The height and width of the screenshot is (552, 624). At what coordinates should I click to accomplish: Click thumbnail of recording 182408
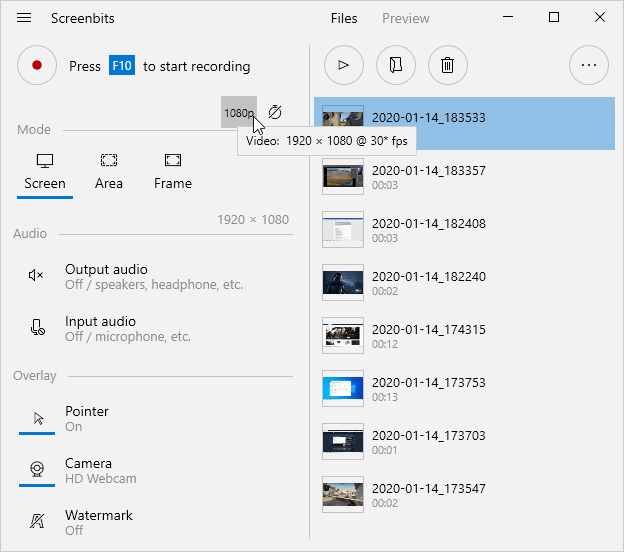click(343, 229)
